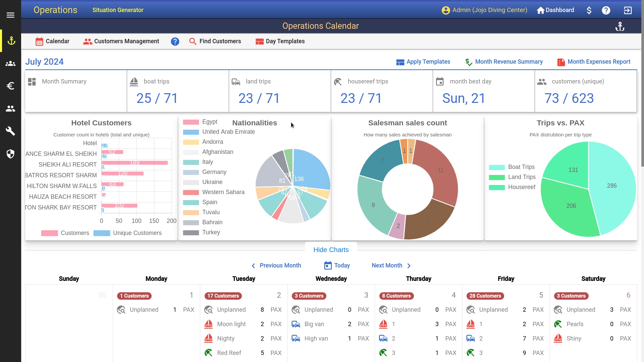Screen dimensions: 644x362
Task: Open the euro finance sidebar icon
Action: click(x=10, y=86)
